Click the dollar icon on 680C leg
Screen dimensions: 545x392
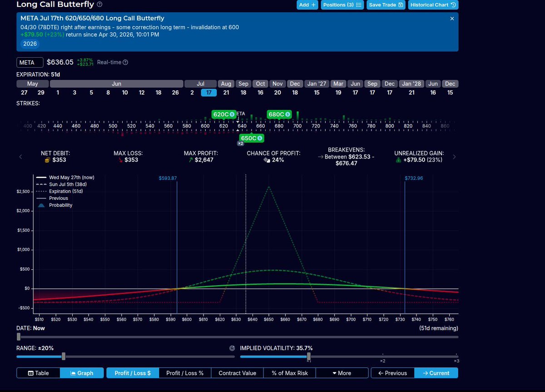pyautogui.click(x=287, y=114)
